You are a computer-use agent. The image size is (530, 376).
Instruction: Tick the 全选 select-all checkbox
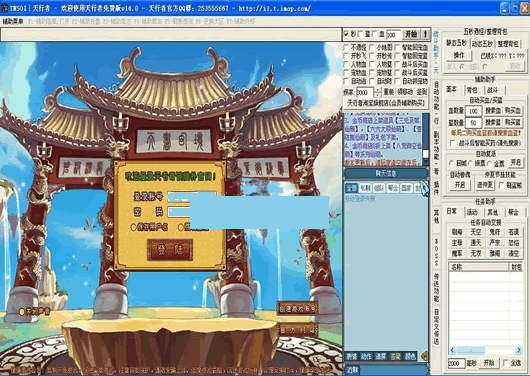coord(505,363)
